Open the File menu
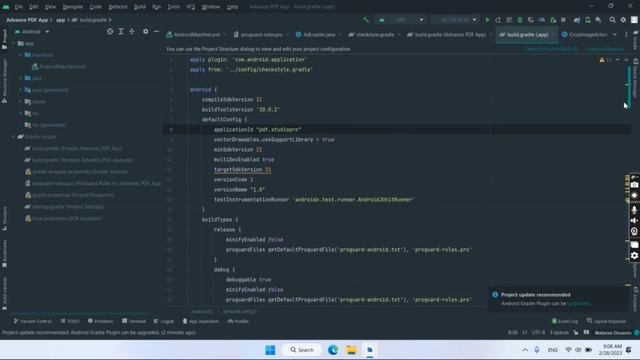Viewport: 640px width, 360px height. click(x=18, y=7)
